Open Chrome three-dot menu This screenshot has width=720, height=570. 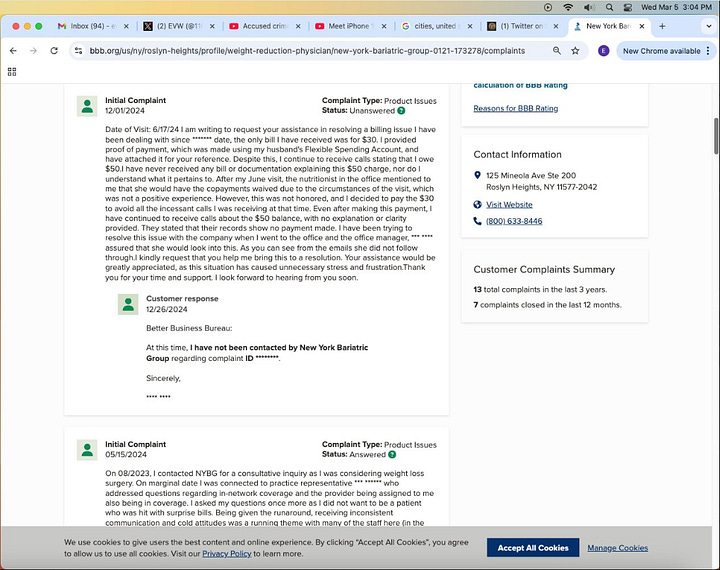click(708, 51)
